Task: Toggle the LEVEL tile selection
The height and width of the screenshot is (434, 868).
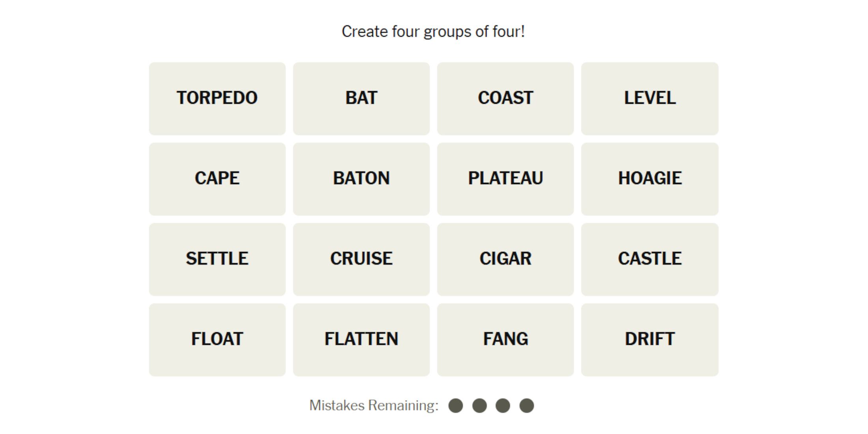Action: pyautogui.click(x=649, y=99)
